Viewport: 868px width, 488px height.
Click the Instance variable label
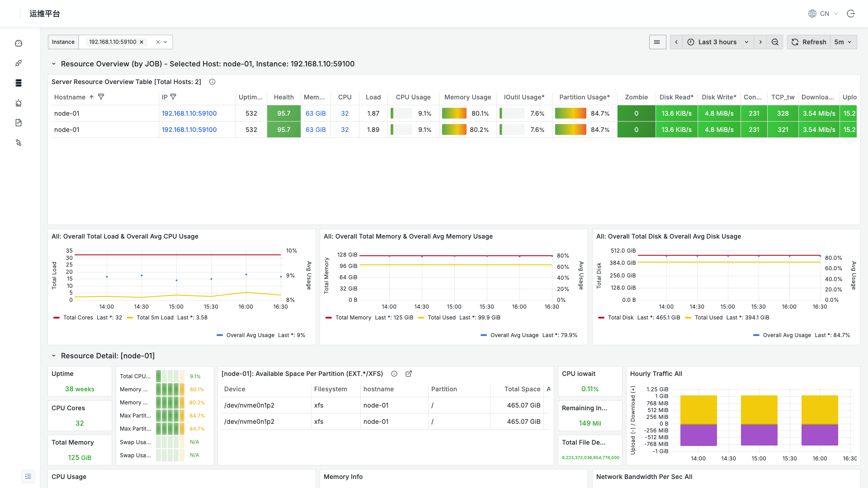[63, 42]
